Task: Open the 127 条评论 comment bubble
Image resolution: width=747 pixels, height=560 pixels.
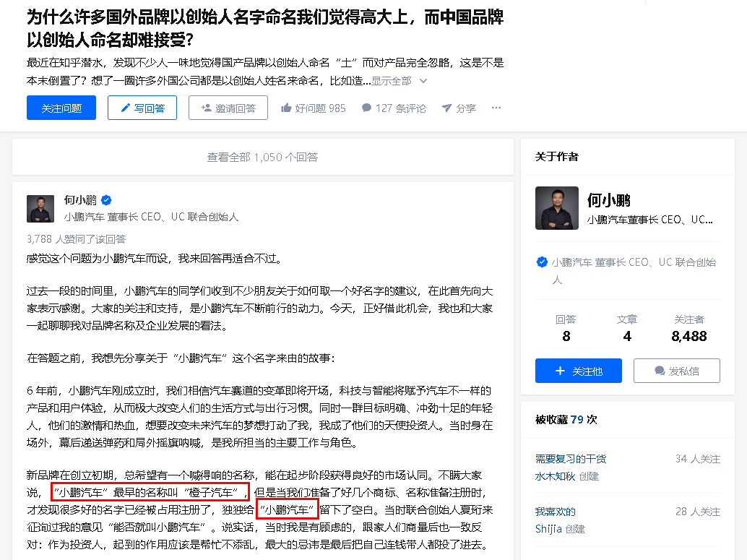Action: click(366, 108)
